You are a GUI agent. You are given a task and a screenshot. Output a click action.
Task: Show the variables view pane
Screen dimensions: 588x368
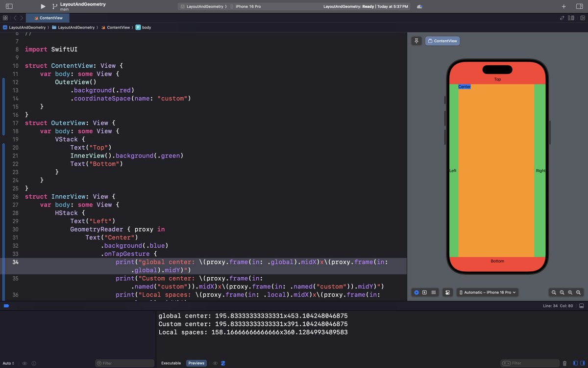coord(575,363)
